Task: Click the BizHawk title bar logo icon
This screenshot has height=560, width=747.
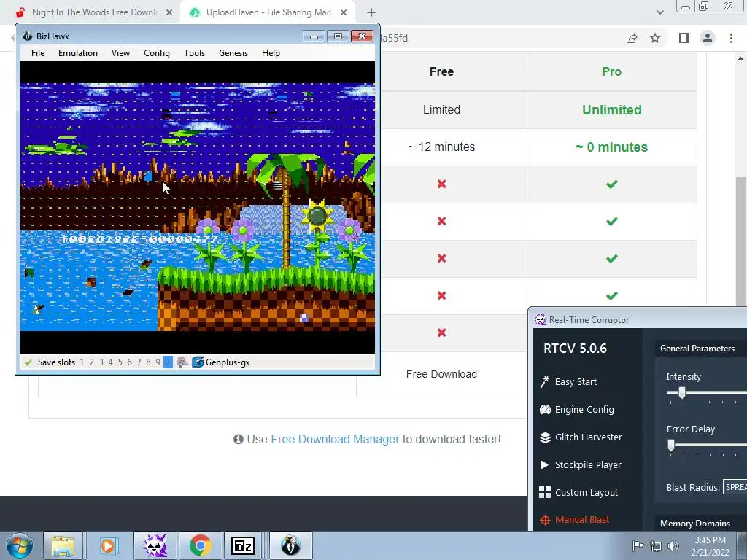Action: coord(28,36)
